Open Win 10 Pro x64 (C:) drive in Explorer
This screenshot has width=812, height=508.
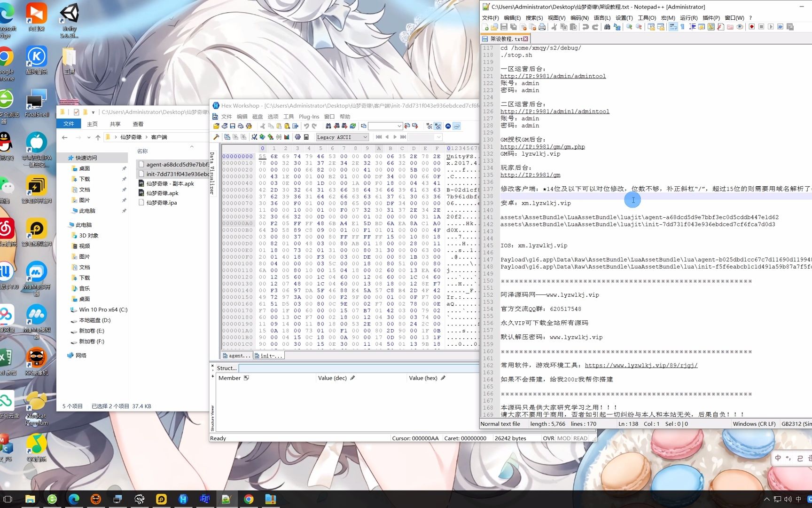point(103,310)
